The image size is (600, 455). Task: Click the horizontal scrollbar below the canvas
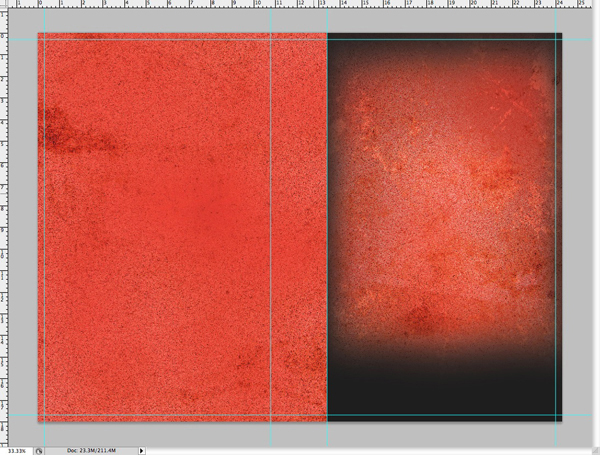[x=368, y=451]
